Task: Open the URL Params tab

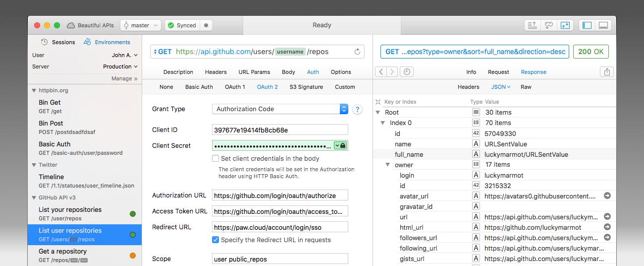Action: click(x=254, y=72)
